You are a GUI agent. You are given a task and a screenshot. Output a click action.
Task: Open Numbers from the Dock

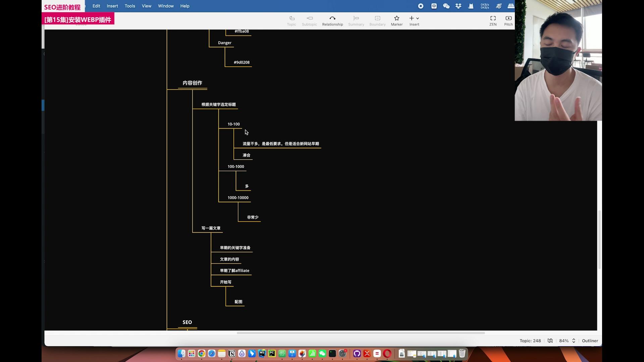click(x=312, y=353)
